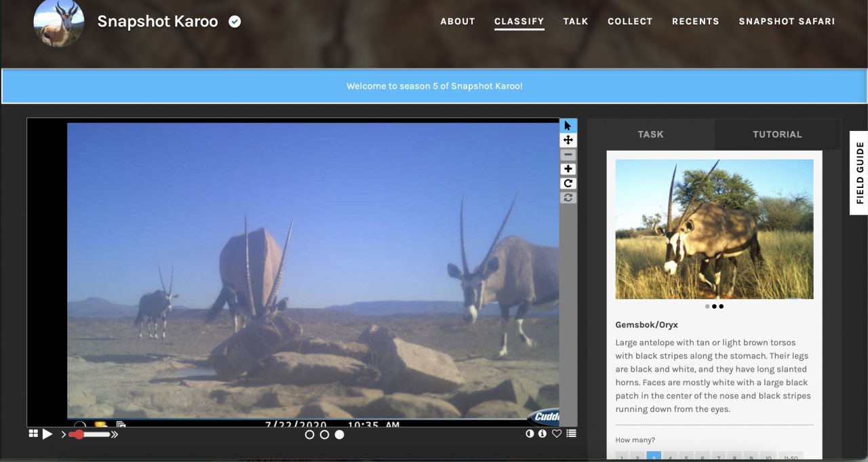The height and width of the screenshot is (462, 868).
Task: Zoom out with the minus button
Action: click(x=568, y=155)
